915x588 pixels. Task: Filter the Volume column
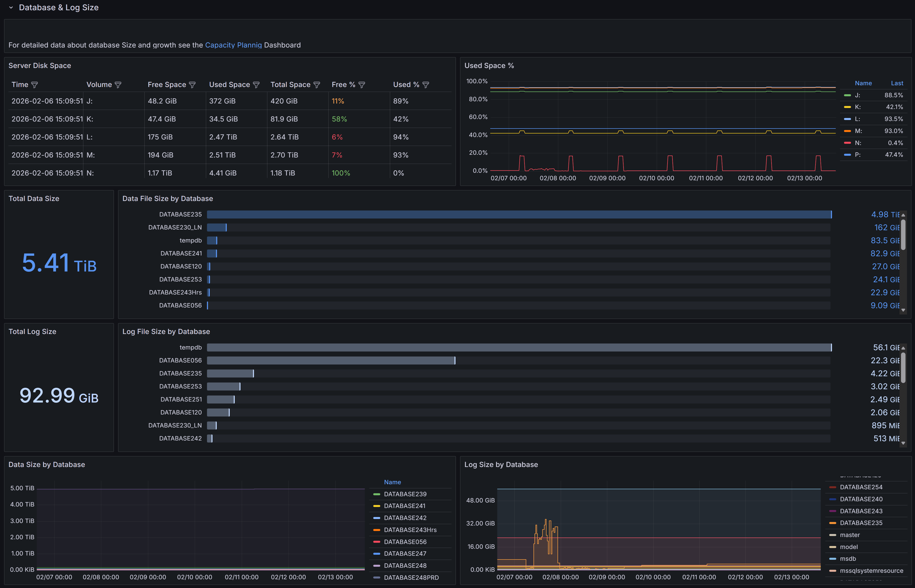coord(118,84)
